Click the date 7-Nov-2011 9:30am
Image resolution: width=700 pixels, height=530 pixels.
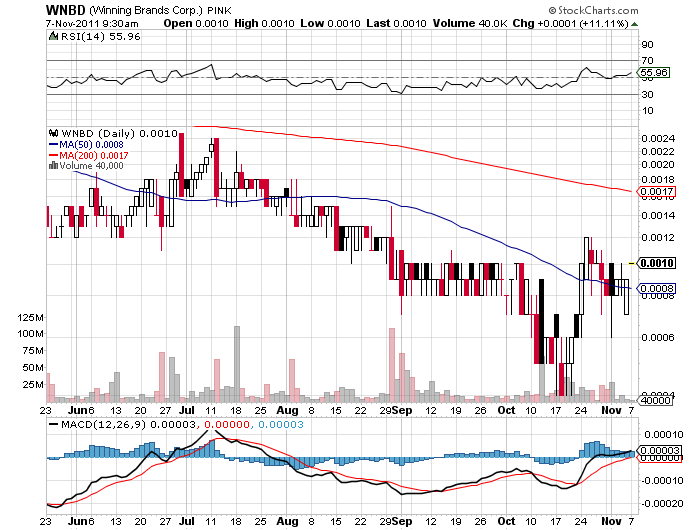coord(92,24)
